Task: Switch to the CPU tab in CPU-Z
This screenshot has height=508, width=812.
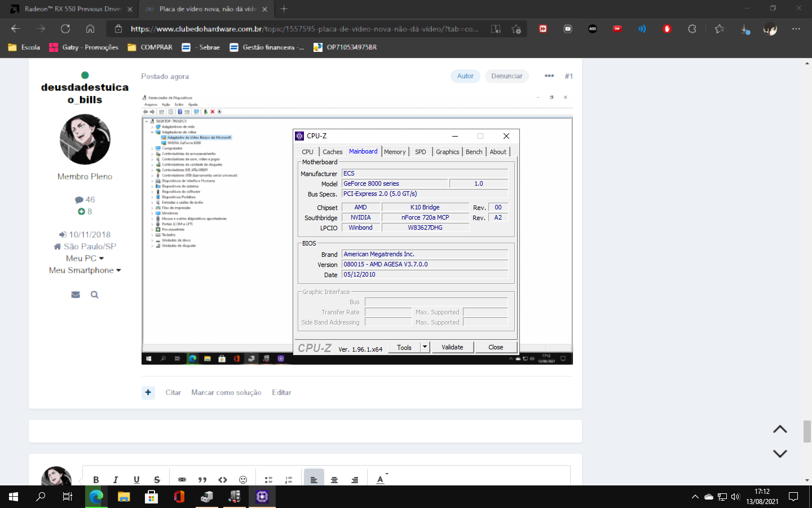Action: pos(307,152)
